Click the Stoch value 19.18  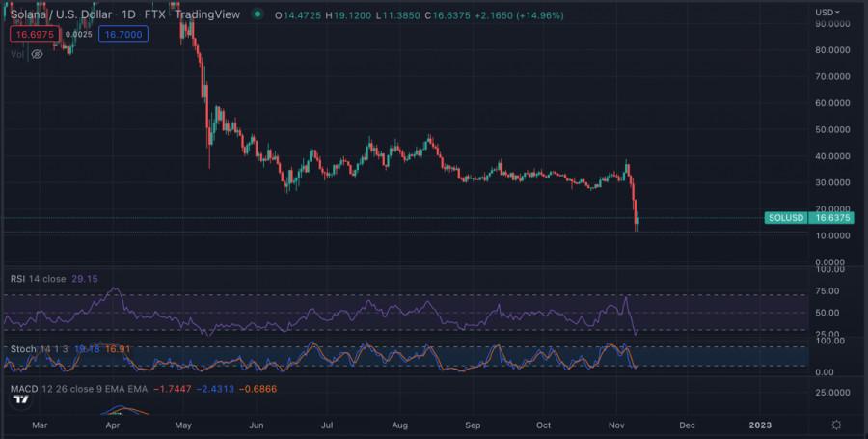tap(87, 349)
